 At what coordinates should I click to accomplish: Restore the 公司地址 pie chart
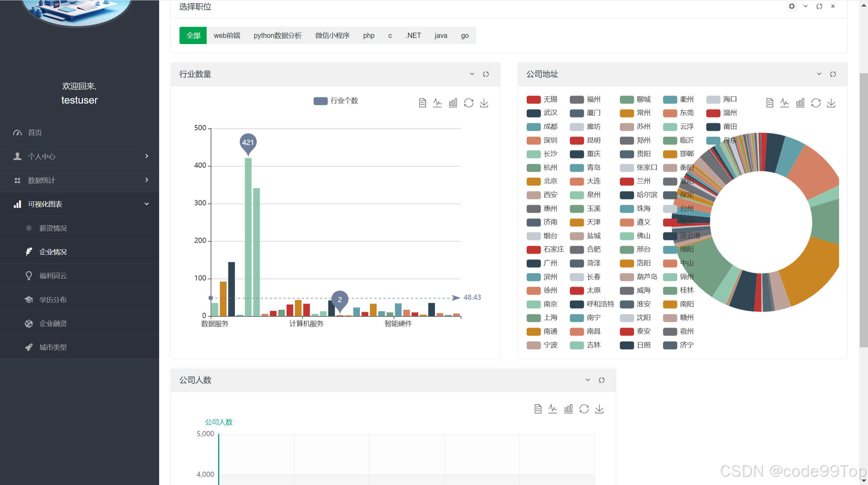[x=816, y=103]
